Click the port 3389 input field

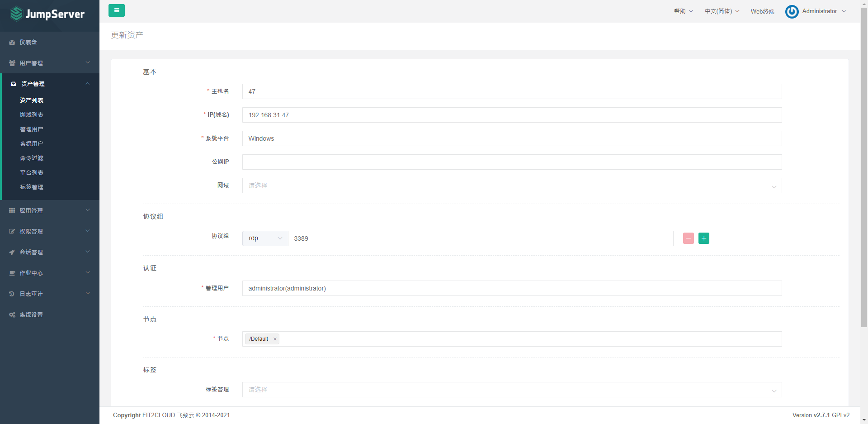click(x=481, y=238)
